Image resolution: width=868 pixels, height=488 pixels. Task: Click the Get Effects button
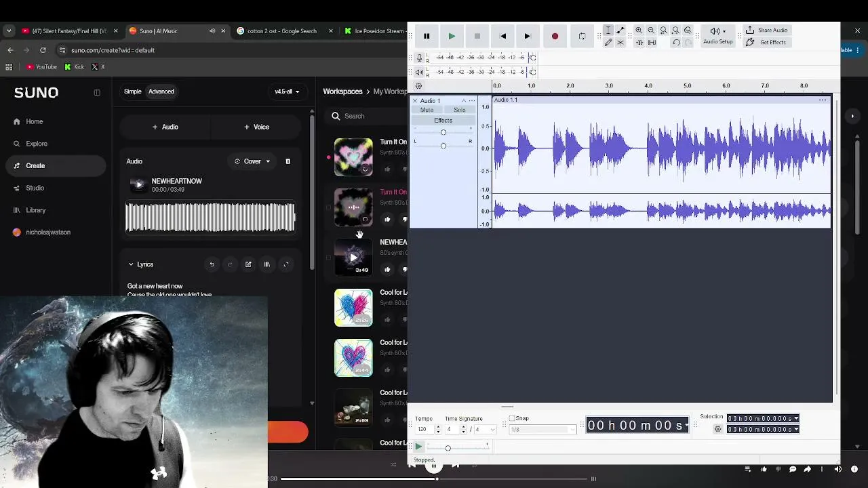766,42
